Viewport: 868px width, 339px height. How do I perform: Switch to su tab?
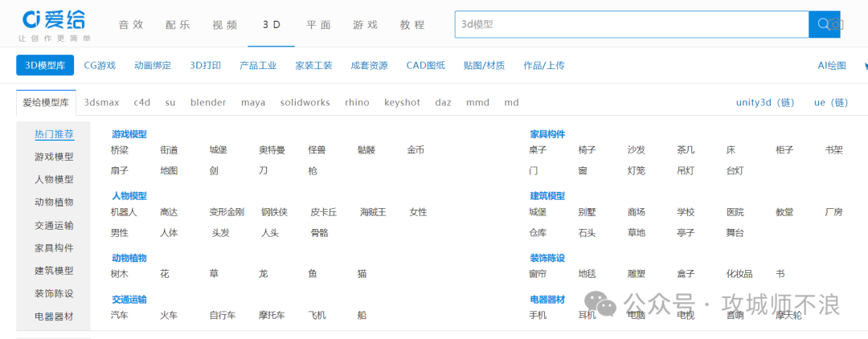point(170,102)
